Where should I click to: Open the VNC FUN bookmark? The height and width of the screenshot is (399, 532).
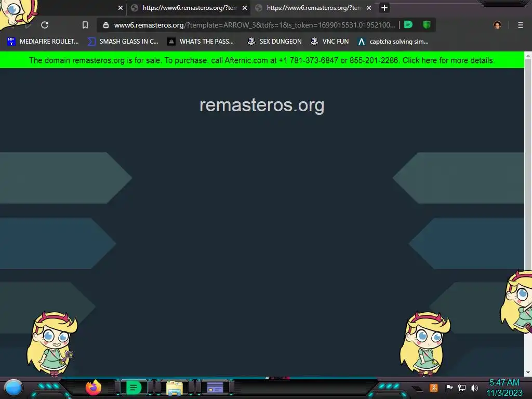point(330,42)
